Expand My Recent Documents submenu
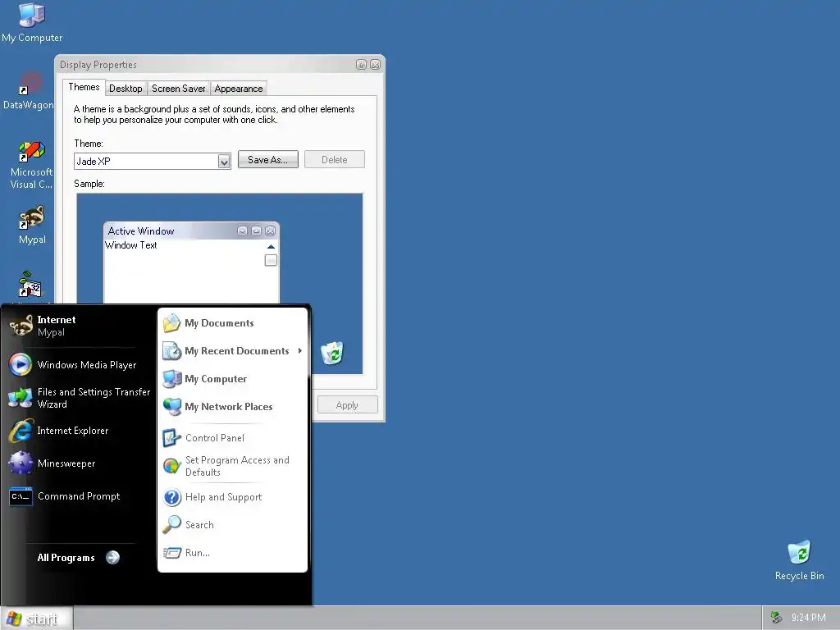The width and height of the screenshot is (840, 630). tap(232, 351)
